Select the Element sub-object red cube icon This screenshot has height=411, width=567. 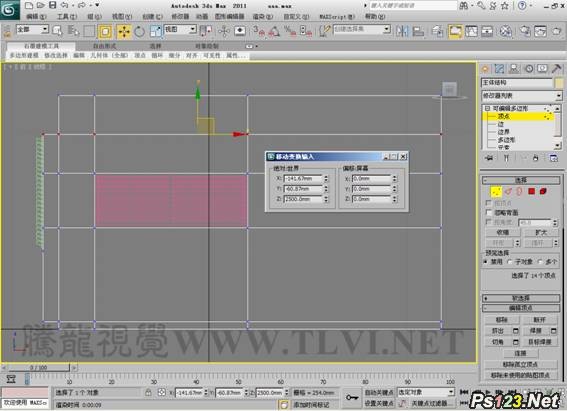(x=543, y=191)
